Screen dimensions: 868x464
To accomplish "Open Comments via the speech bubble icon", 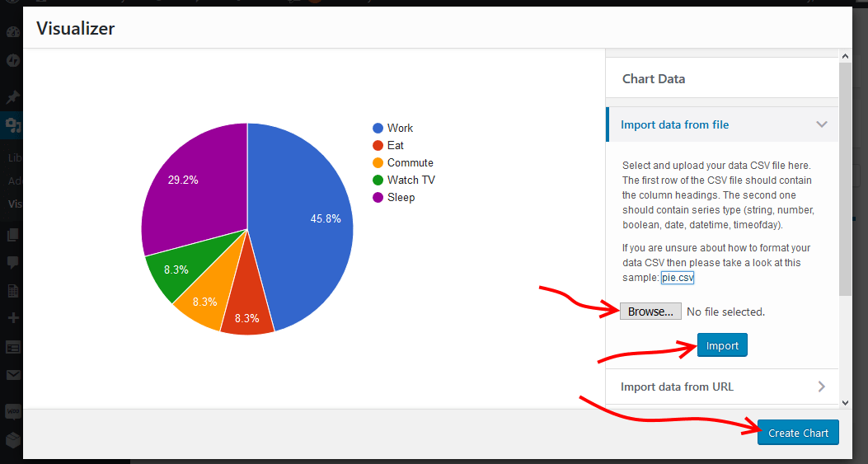I will pyautogui.click(x=12, y=262).
